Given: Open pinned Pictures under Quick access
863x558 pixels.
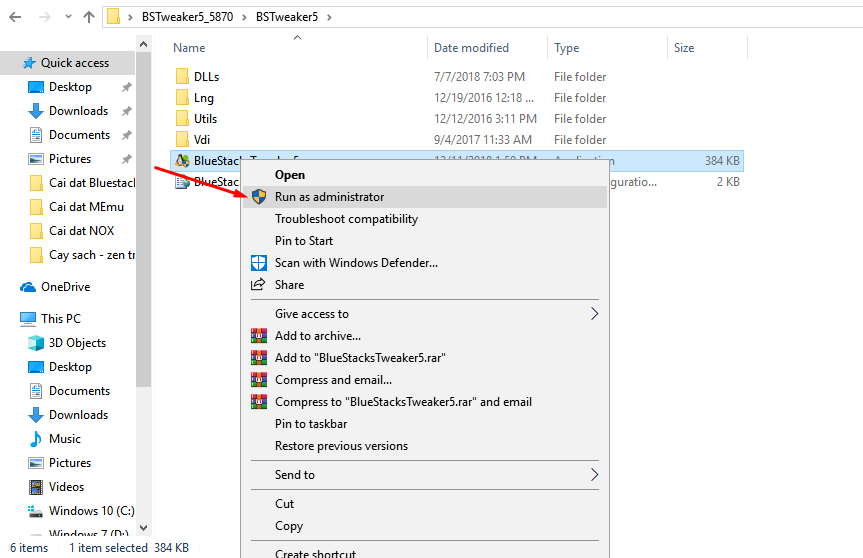Looking at the screenshot, I should (70, 158).
